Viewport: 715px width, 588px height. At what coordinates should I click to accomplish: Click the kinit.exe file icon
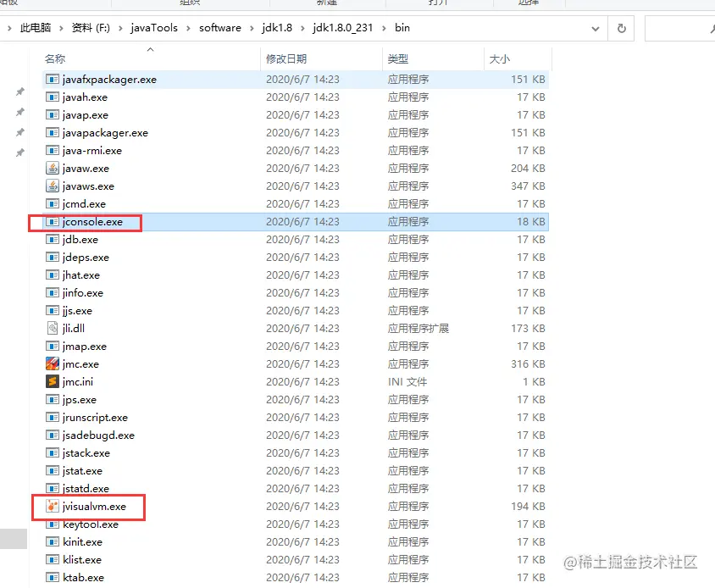click(53, 542)
